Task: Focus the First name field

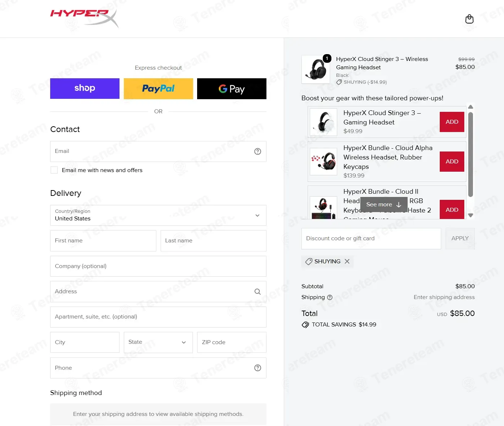Action: click(x=103, y=241)
